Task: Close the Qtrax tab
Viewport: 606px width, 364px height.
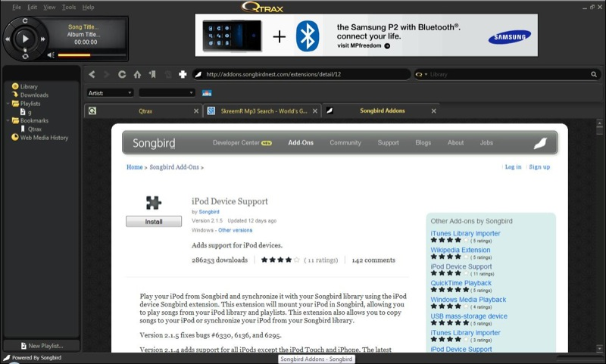Action: tap(196, 111)
